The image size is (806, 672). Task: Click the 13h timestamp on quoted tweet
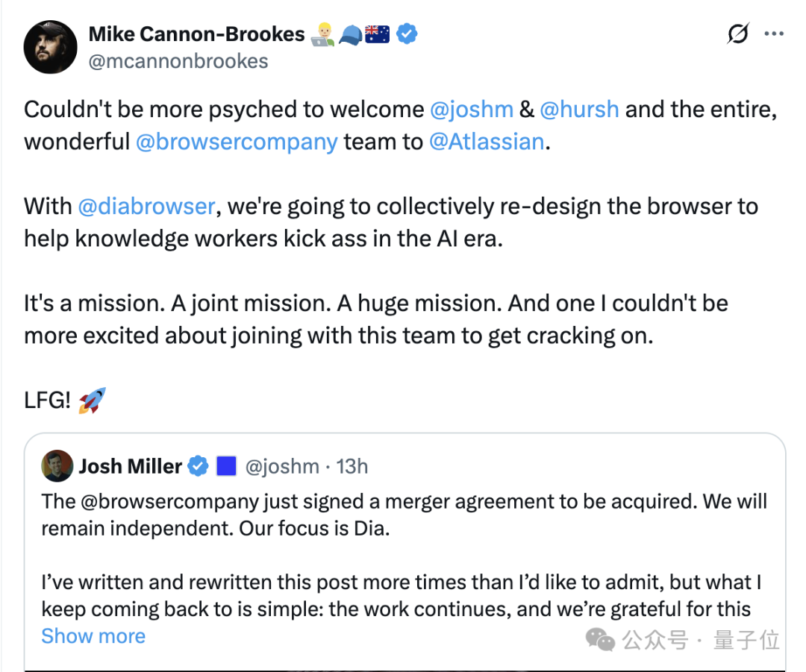click(352, 466)
